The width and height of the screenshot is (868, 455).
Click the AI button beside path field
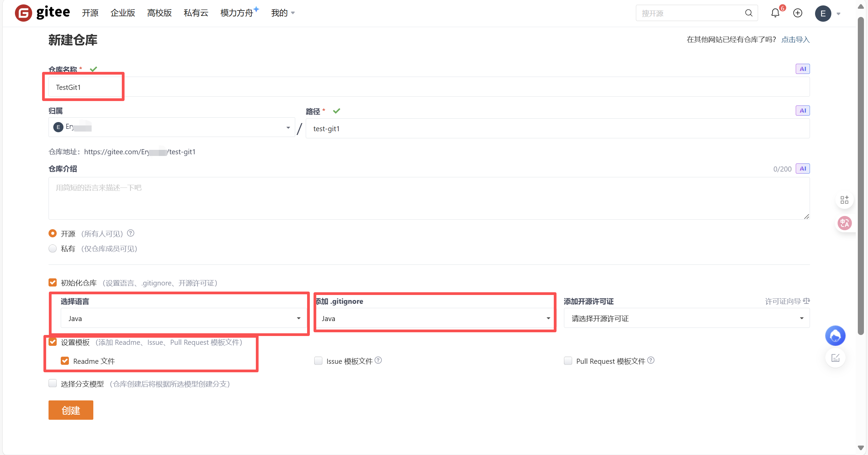(803, 111)
